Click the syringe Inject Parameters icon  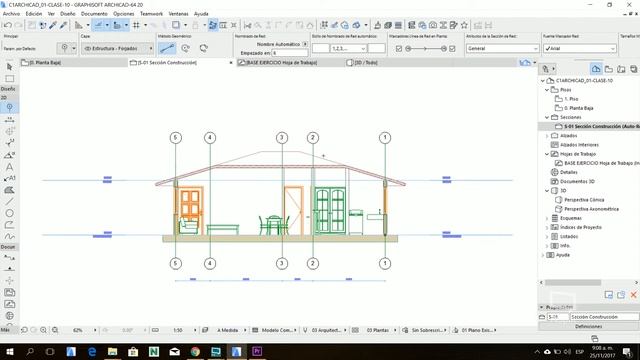coord(63,25)
